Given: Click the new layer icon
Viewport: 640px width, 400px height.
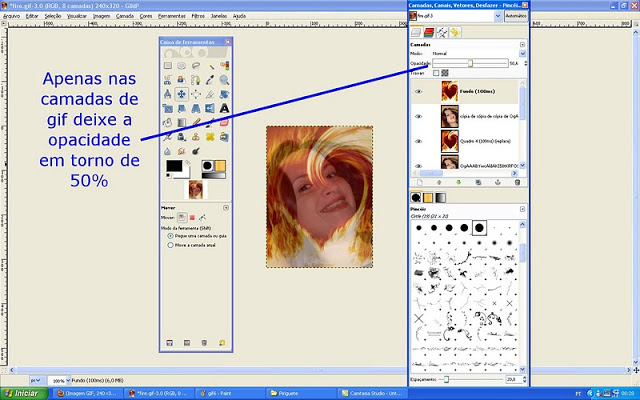Looking at the screenshot, I should 420,182.
